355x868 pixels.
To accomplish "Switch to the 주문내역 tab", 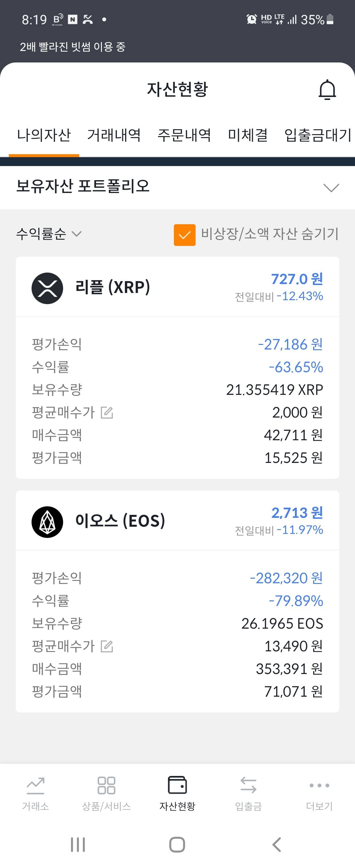I will tap(184, 135).
